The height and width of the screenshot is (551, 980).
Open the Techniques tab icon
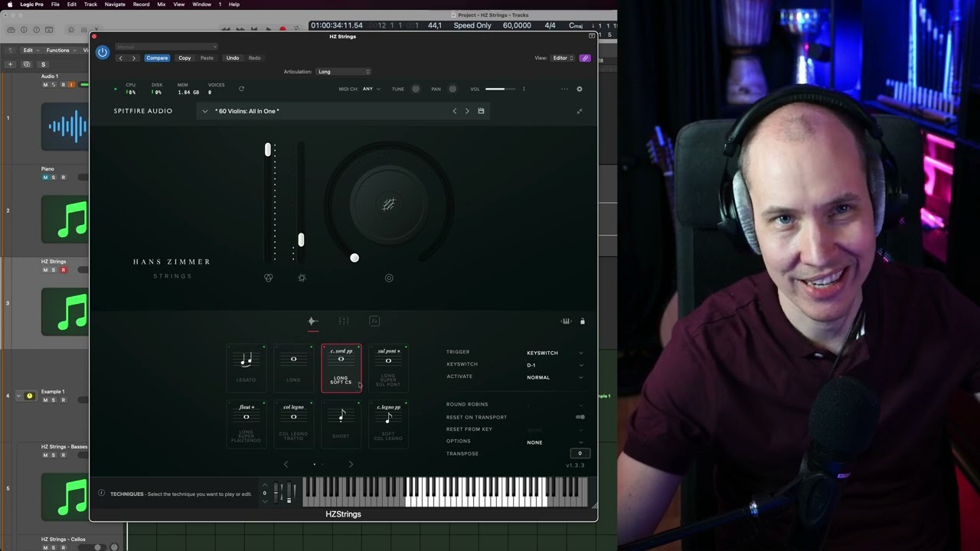click(312, 321)
